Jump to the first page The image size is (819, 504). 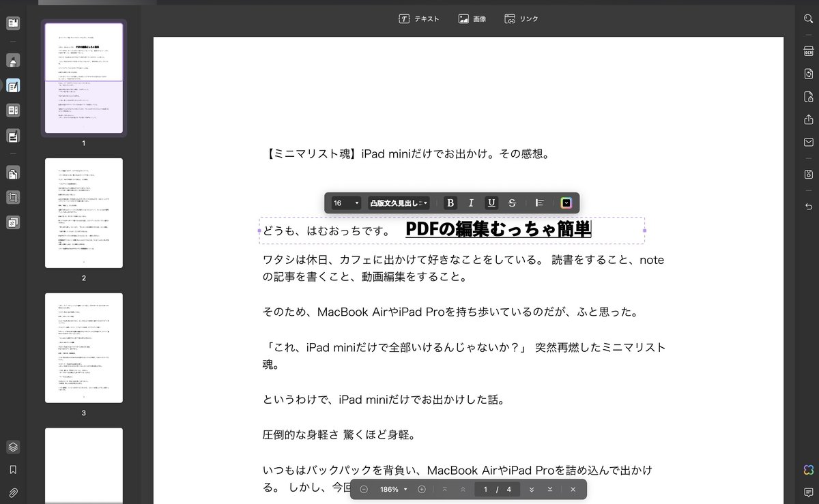[445, 490]
